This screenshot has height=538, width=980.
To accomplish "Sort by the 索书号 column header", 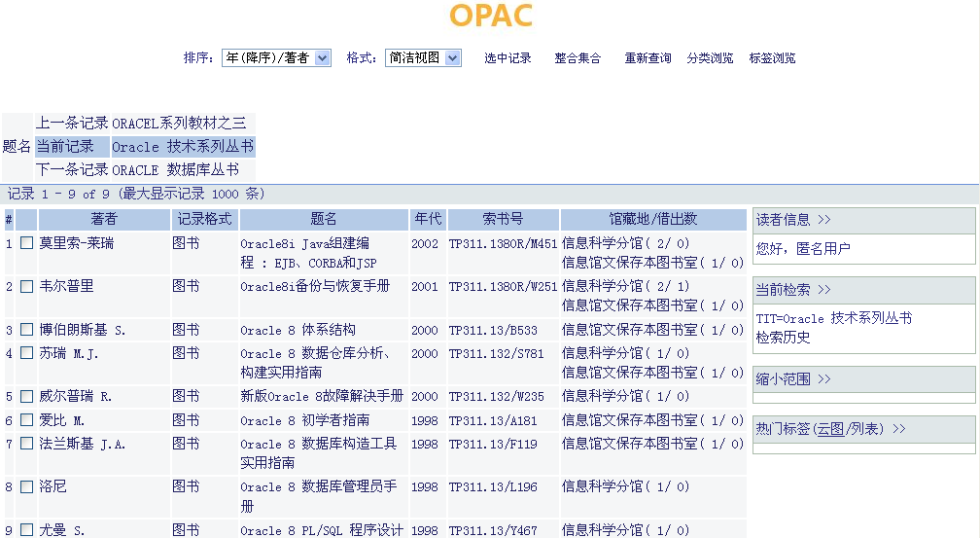I will (504, 219).
